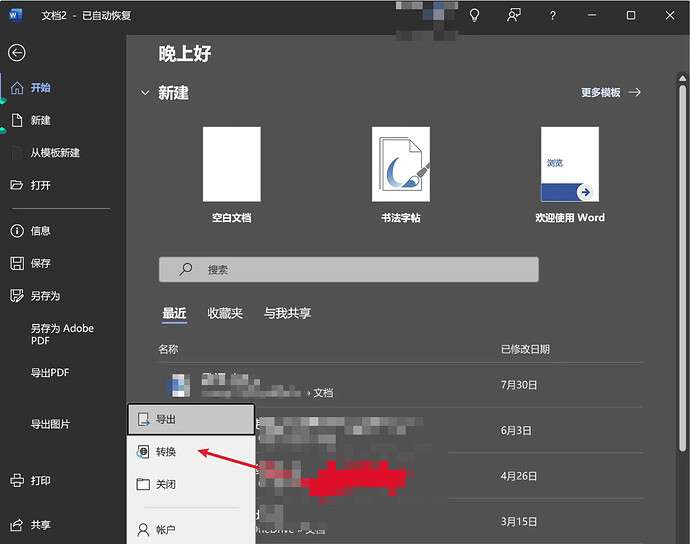
Task: Click the lightbulb tips icon in title bar
Action: 474,15
